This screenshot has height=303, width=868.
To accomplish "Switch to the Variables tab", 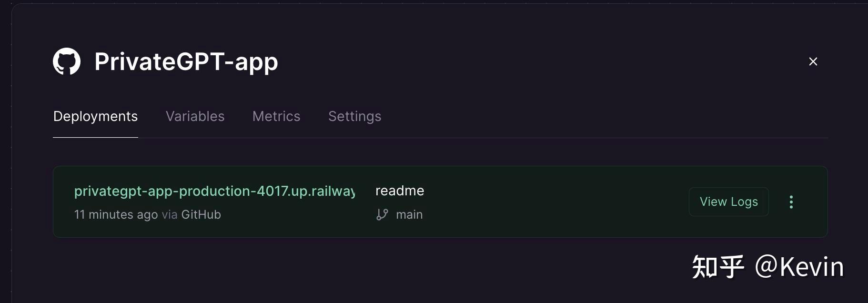I will click(x=195, y=116).
